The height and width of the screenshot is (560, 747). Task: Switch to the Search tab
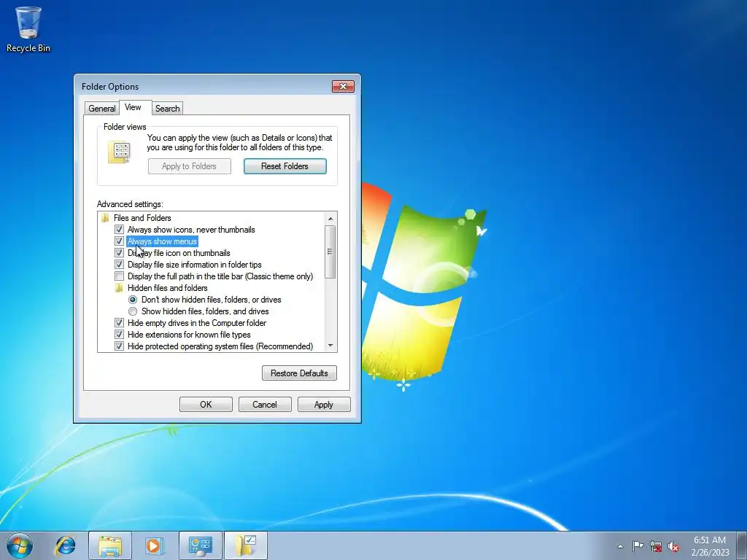(x=167, y=109)
